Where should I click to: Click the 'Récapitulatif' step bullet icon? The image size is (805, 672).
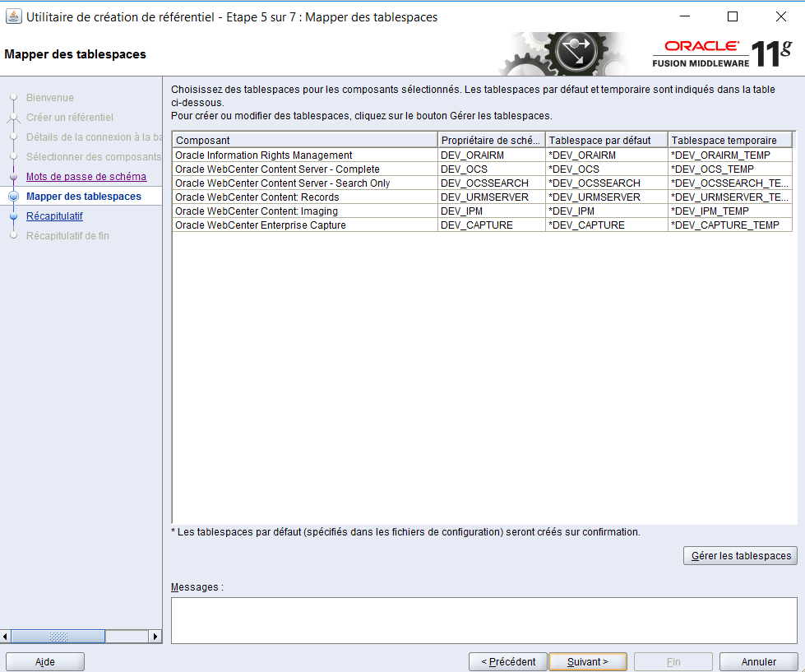(x=13, y=216)
